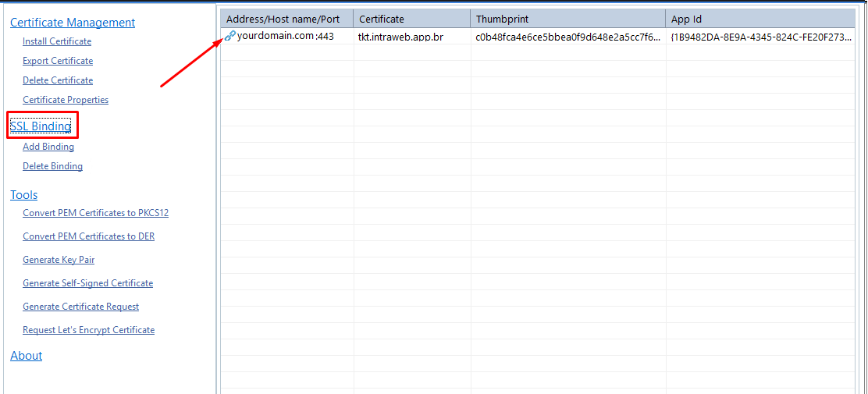Click the Thumbprint column header

(503, 19)
